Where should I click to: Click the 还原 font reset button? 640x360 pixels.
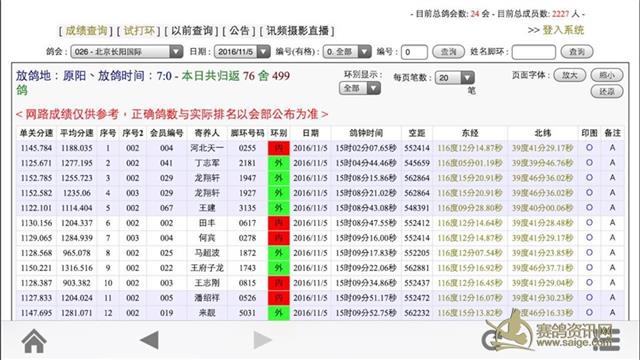607,91
